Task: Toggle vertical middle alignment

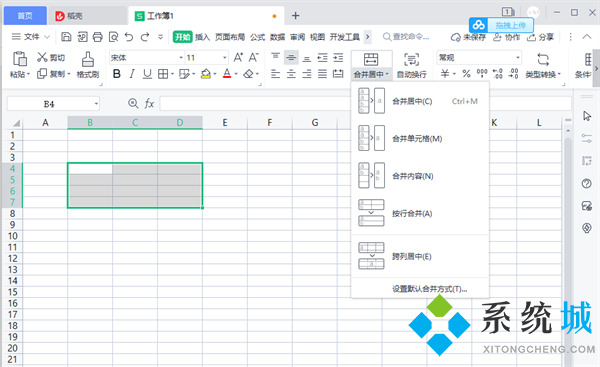Action: 291,57
